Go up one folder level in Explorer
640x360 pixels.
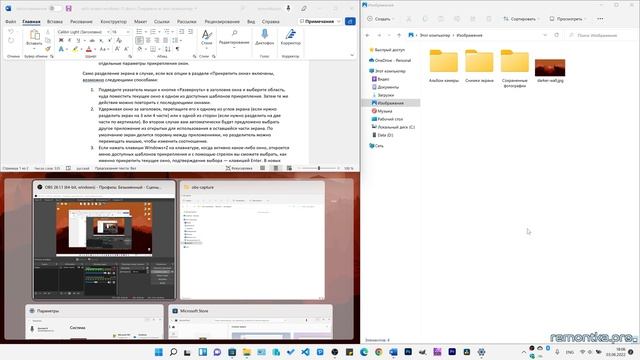point(399,36)
